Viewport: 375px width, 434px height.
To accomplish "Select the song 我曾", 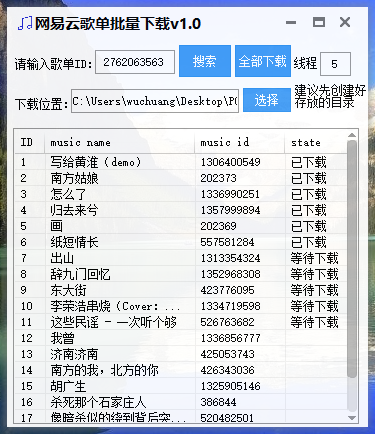I will [62, 338].
